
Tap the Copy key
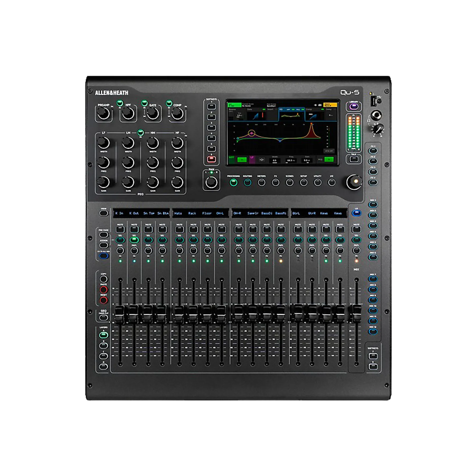104,279
